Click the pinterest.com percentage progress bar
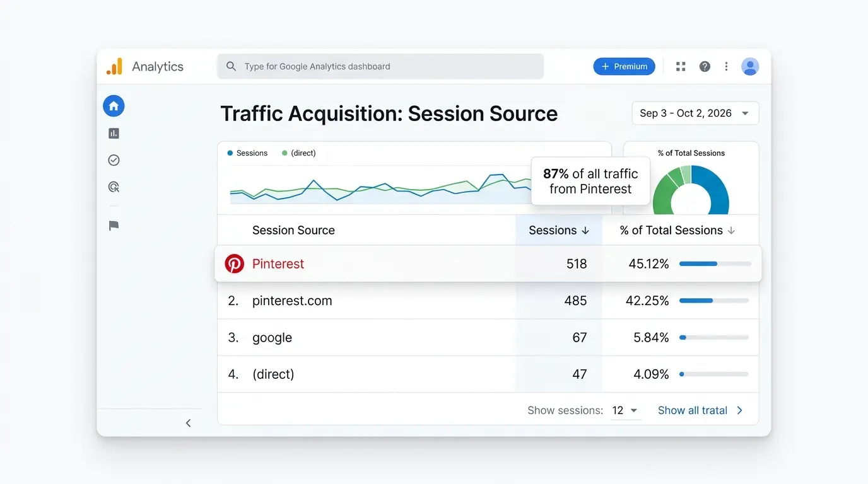 coord(714,301)
